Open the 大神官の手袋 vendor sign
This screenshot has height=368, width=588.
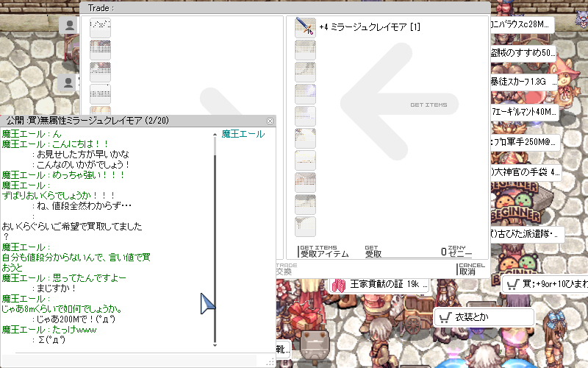click(526, 172)
